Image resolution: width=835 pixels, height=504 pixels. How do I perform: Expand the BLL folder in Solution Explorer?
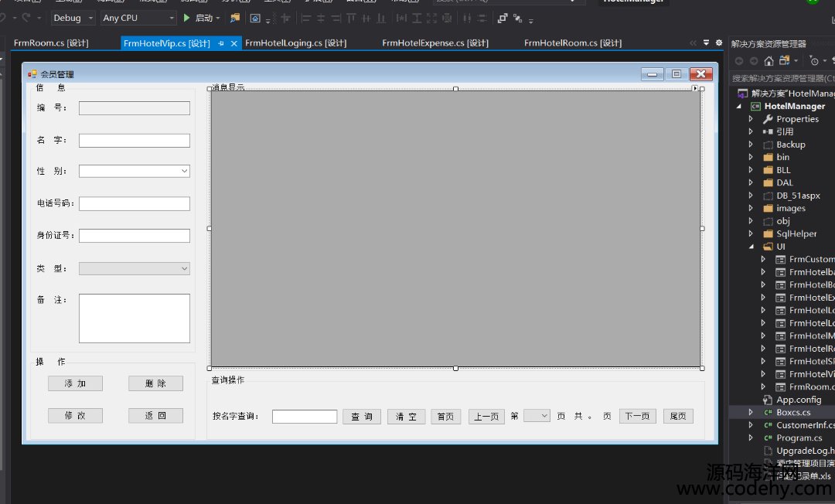[750, 170]
